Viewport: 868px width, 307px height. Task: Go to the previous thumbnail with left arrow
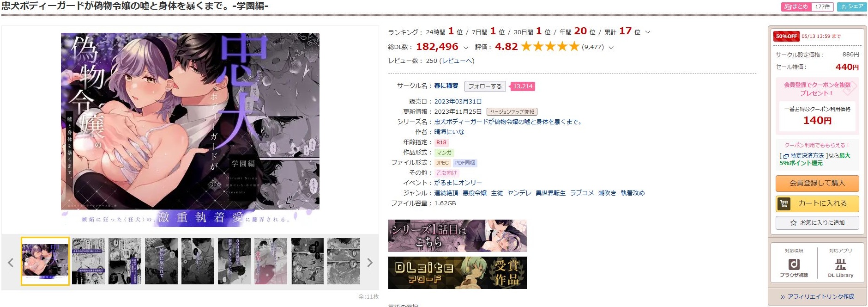11,263
